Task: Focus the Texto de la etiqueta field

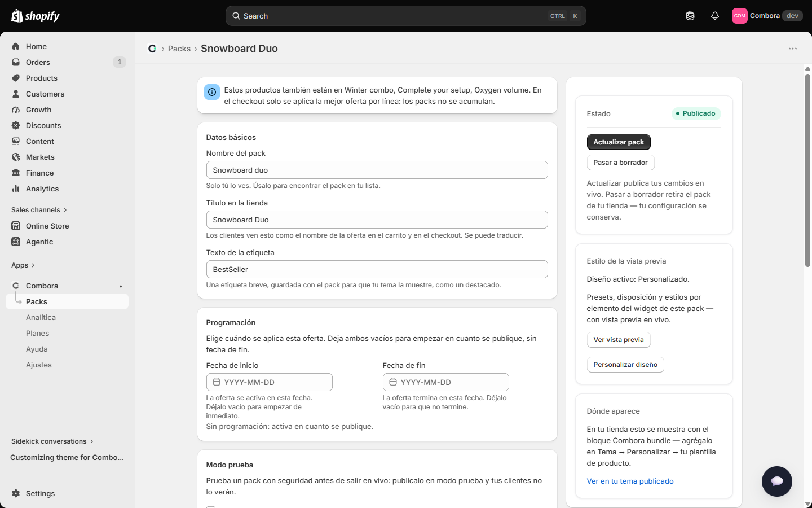Action: pos(377,269)
